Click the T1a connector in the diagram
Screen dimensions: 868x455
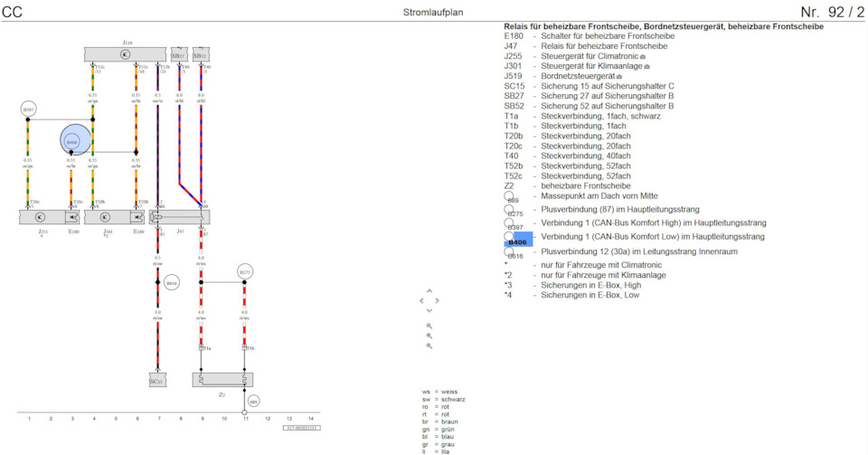(201, 348)
